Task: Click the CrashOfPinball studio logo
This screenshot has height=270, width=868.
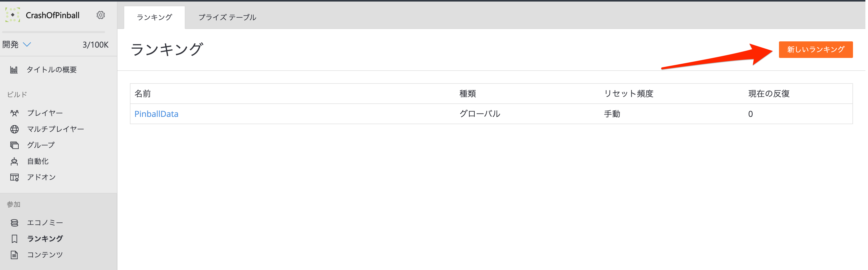Action: 12,15
